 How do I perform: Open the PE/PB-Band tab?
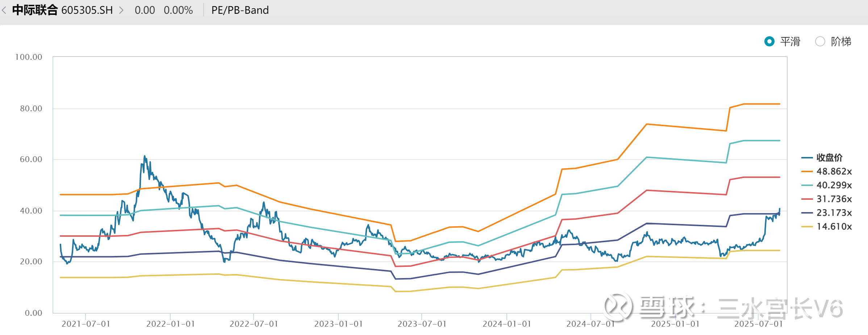click(x=240, y=10)
